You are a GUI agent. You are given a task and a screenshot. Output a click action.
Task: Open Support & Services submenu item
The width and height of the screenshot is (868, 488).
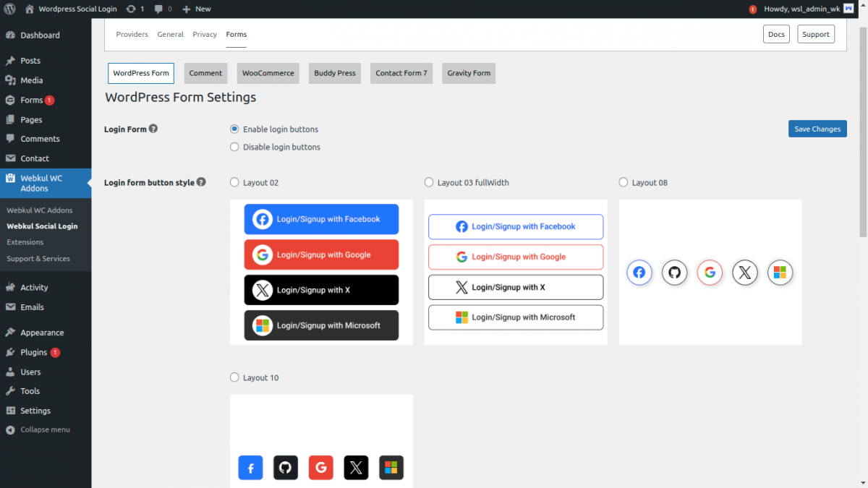pos(38,258)
